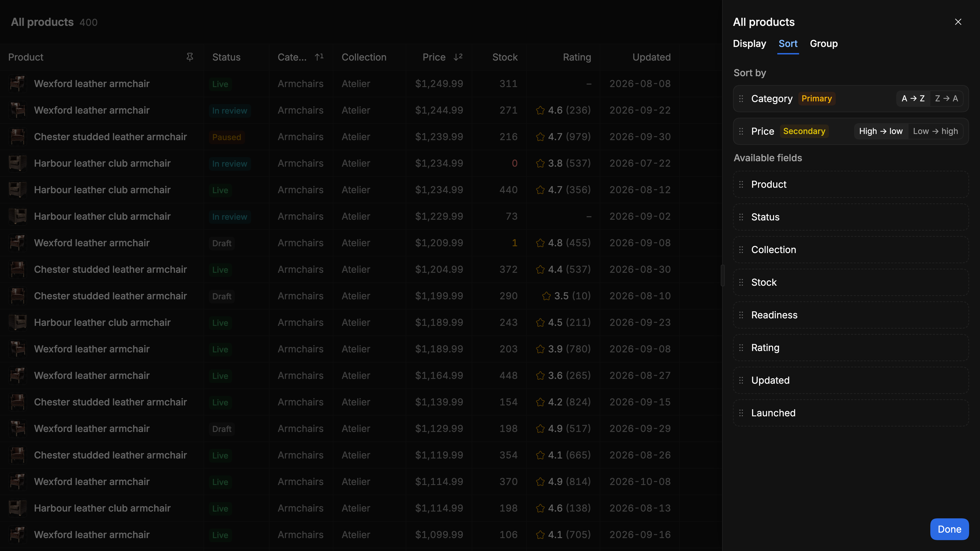Click In review badge on $1,244.99 row
980x551 pixels.
229,111
